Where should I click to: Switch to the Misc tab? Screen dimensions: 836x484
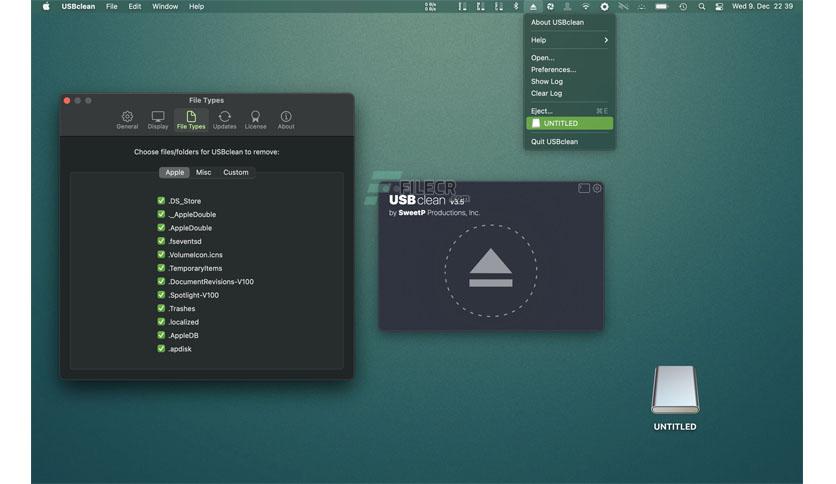[x=203, y=172]
